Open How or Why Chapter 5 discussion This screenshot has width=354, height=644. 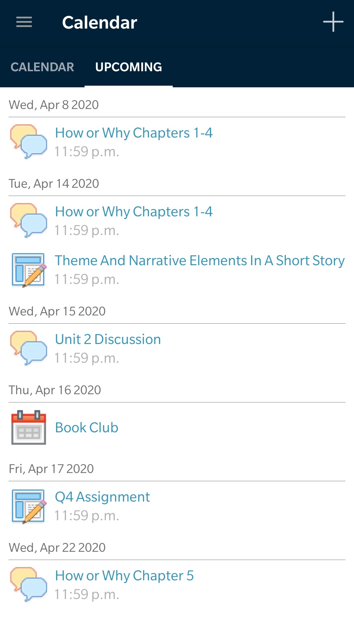(124, 576)
